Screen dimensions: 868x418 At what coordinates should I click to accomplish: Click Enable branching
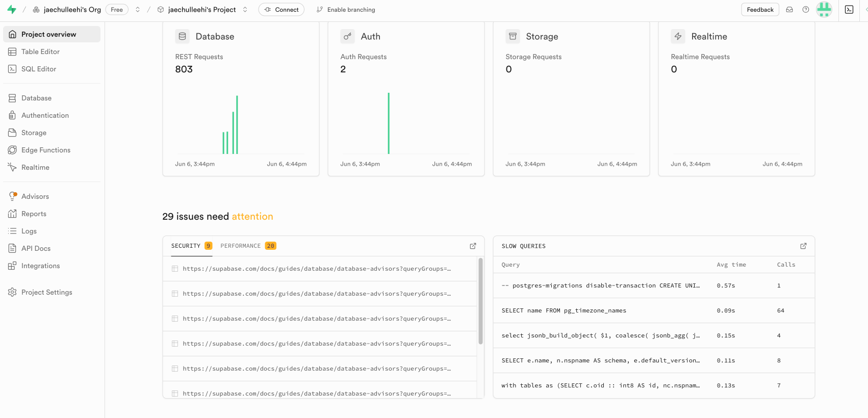[346, 10]
